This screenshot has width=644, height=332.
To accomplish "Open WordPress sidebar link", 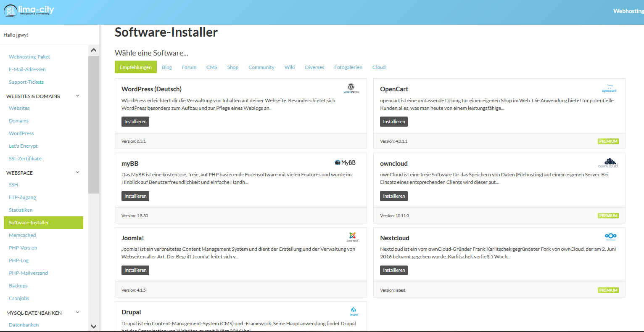I will [x=21, y=133].
